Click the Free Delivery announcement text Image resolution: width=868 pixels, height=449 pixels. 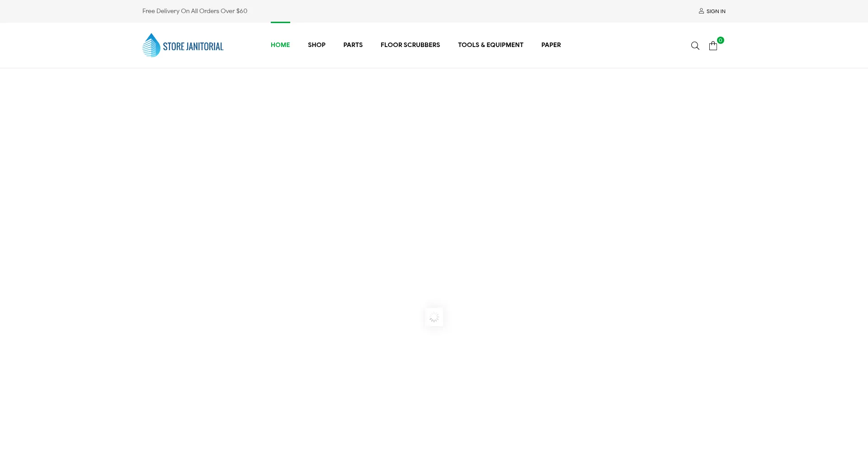click(x=194, y=11)
